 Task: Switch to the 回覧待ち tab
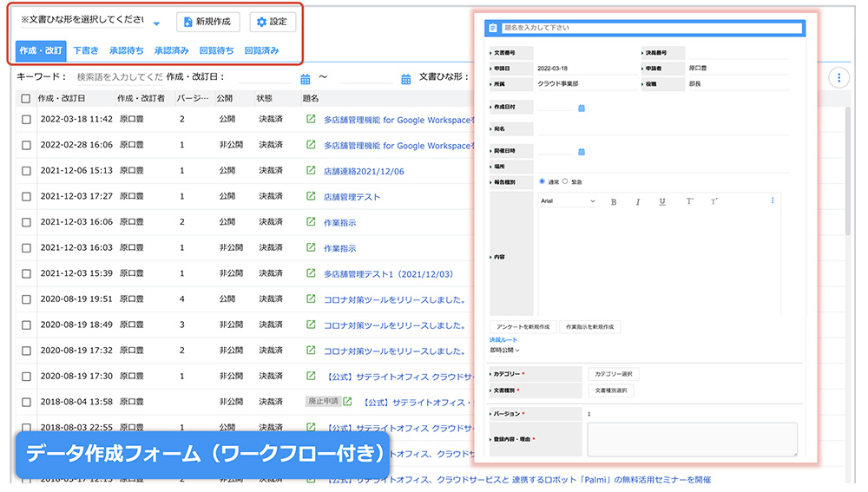point(216,50)
